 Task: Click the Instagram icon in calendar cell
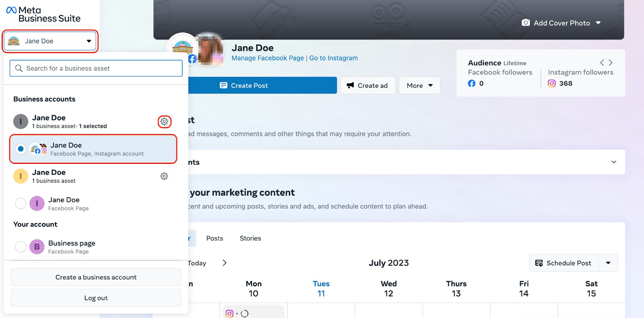[x=229, y=313]
